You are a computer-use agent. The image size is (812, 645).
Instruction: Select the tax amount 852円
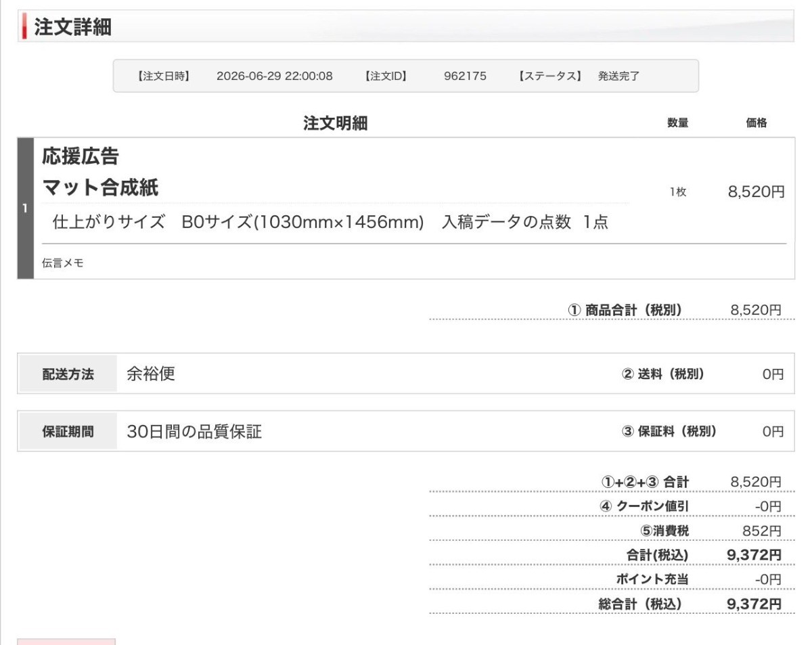762,531
